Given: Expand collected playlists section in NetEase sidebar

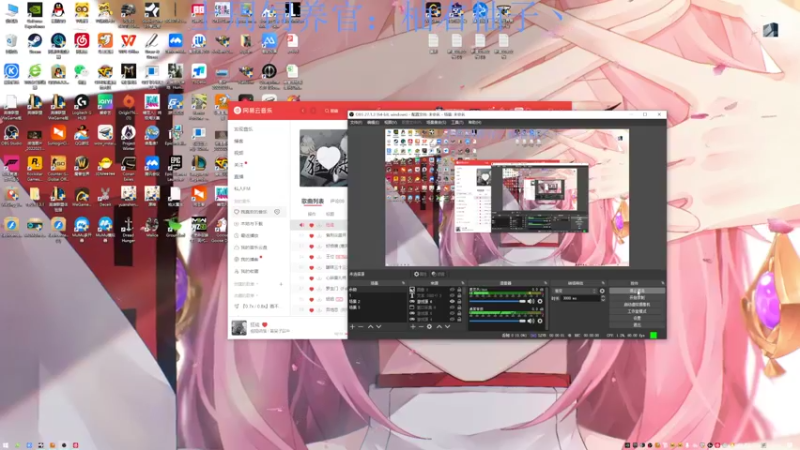Looking at the screenshot, I should (245, 295).
